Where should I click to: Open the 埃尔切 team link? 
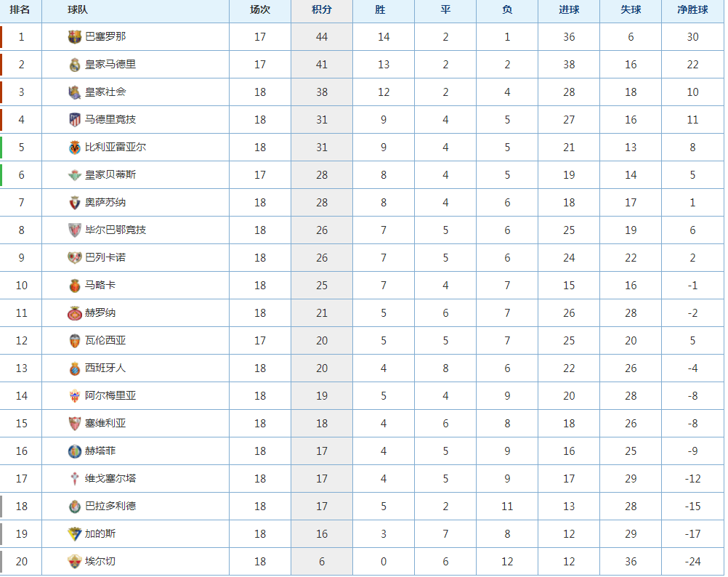click(x=100, y=561)
